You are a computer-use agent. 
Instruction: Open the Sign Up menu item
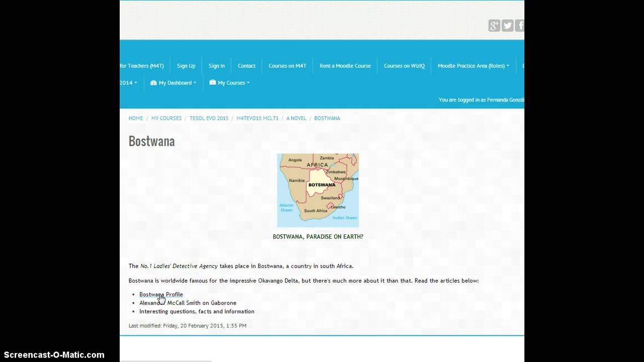pos(186,66)
